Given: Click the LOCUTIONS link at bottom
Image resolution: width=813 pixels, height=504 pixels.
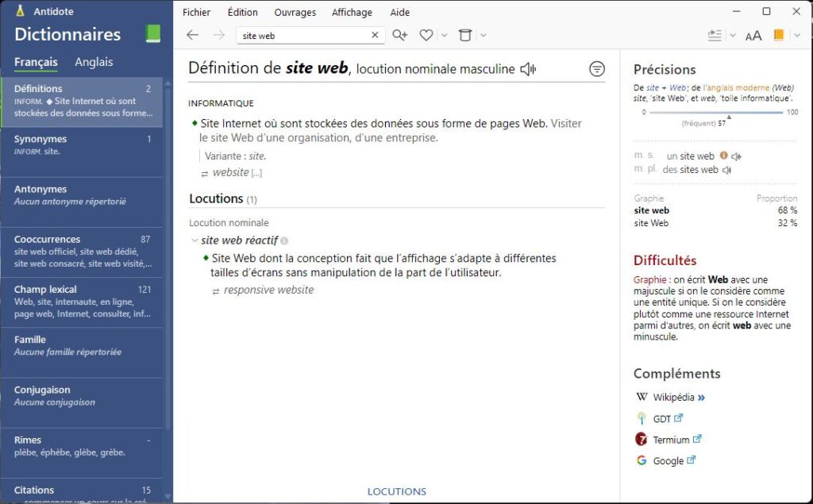Looking at the screenshot, I should pyautogui.click(x=397, y=491).
